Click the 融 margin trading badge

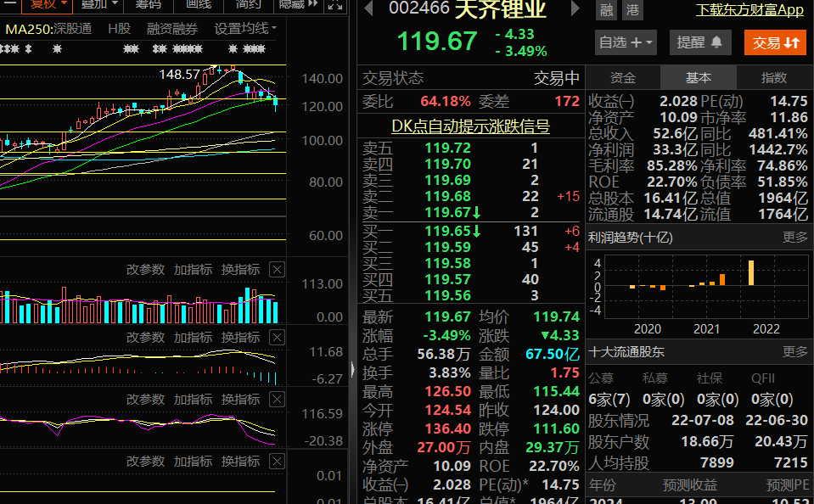pyautogui.click(x=606, y=9)
